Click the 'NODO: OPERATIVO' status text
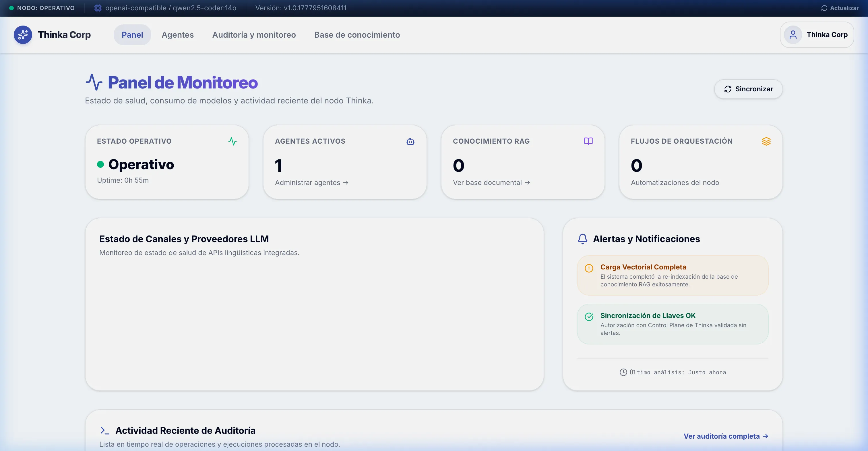Image resolution: width=868 pixels, height=451 pixels. coord(46,8)
